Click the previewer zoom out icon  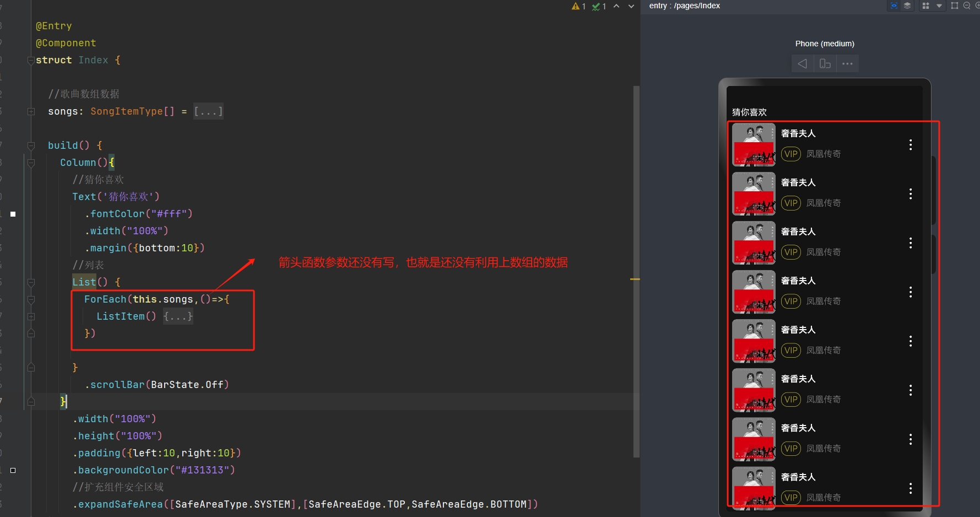pyautogui.click(x=967, y=6)
